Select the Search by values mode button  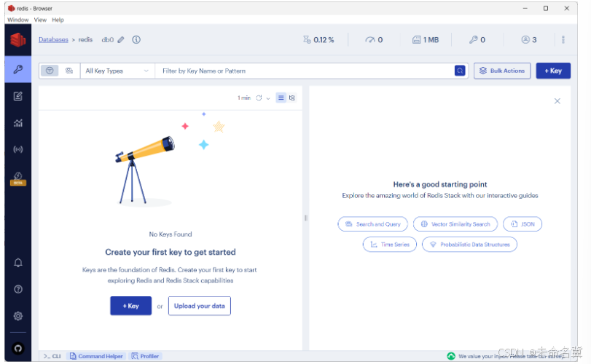[x=69, y=71]
